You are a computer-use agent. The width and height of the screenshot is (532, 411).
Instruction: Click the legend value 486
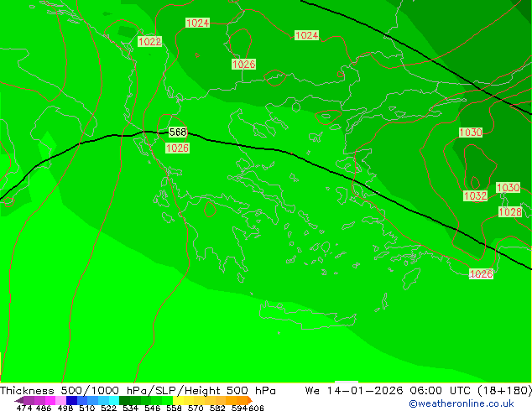coord(44,408)
